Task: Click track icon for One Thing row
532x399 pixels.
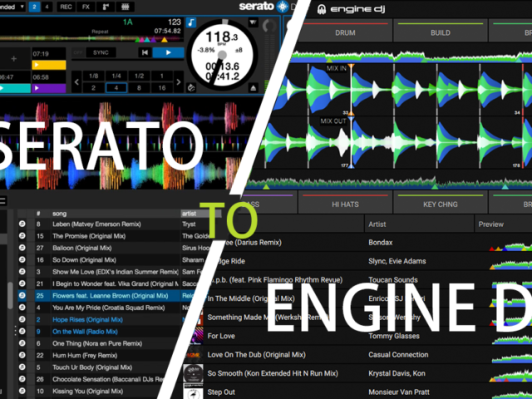Action: (x=22, y=343)
